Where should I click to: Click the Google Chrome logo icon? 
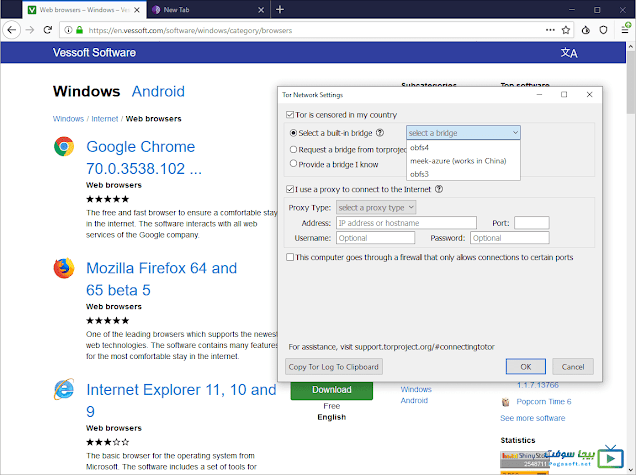coord(64,146)
